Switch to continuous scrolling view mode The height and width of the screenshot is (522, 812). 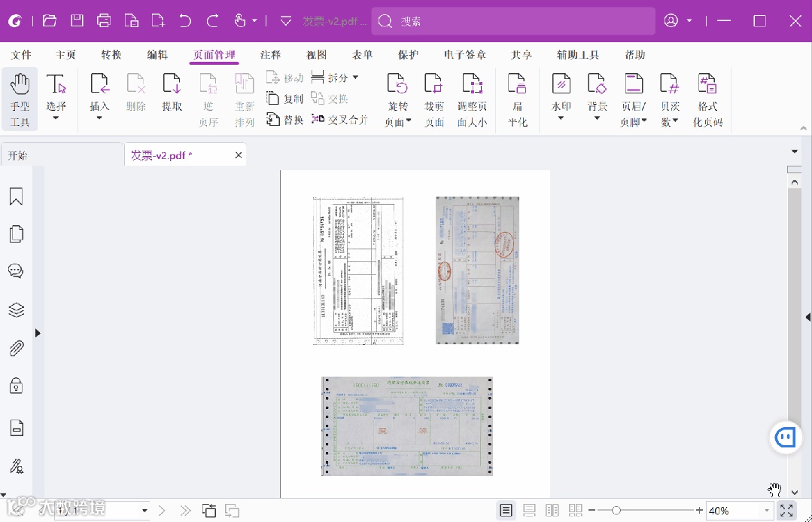[x=529, y=511]
